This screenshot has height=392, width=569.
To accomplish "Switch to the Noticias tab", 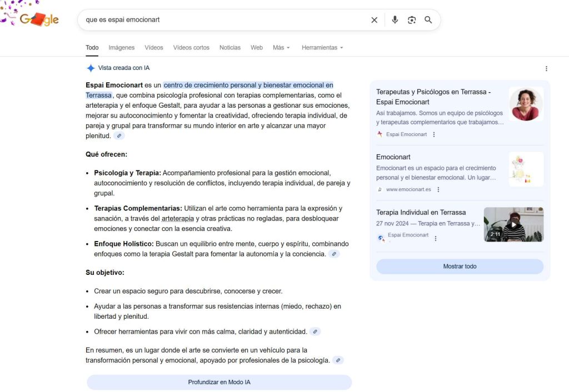I will (x=229, y=48).
